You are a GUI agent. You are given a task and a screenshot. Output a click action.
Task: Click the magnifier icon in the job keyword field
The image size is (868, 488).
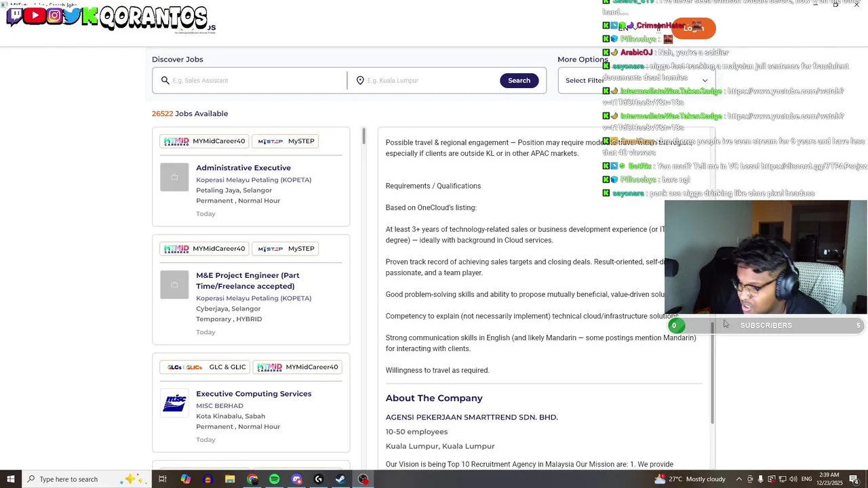tap(165, 80)
